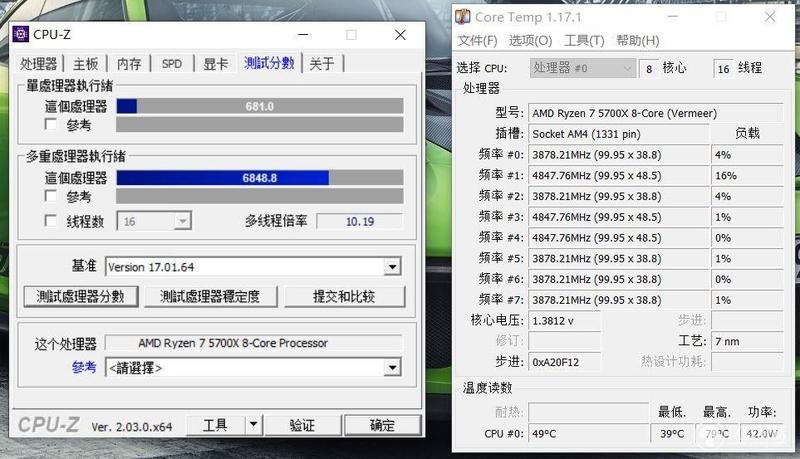Open the 选择 CPU 处理器 #0 dropdown
The height and width of the screenshot is (459, 800).
(x=583, y=68)
